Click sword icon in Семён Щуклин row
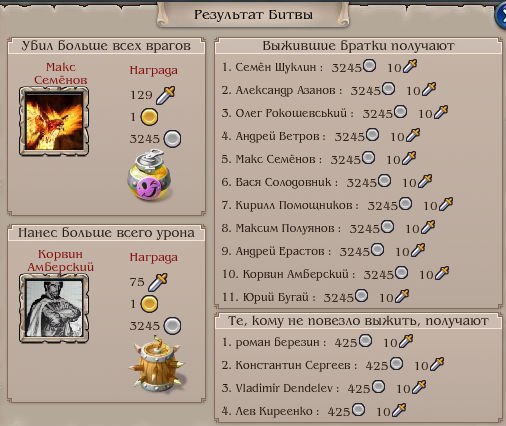 coord(410,66)
